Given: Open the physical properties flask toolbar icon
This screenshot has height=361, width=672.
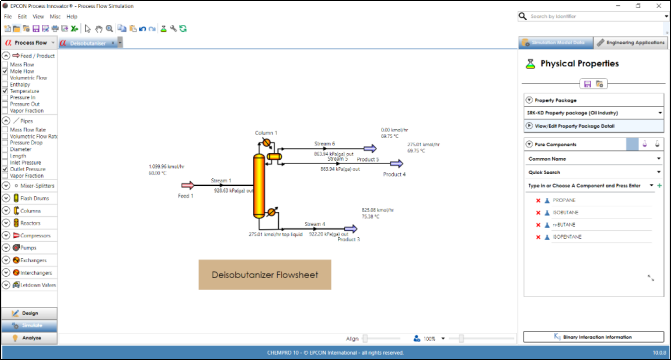Looking at the screenshot, I should [163, 29].
